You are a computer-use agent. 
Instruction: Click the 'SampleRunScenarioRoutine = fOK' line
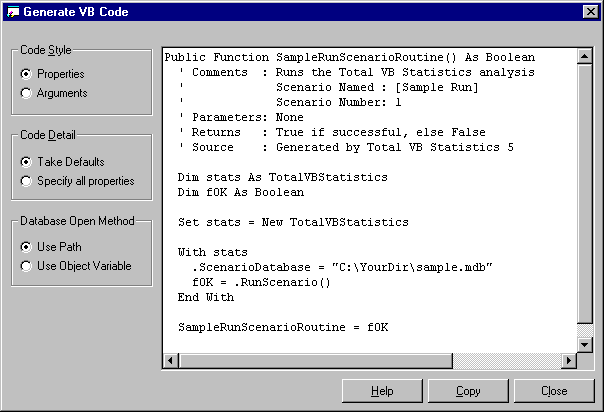283,328
